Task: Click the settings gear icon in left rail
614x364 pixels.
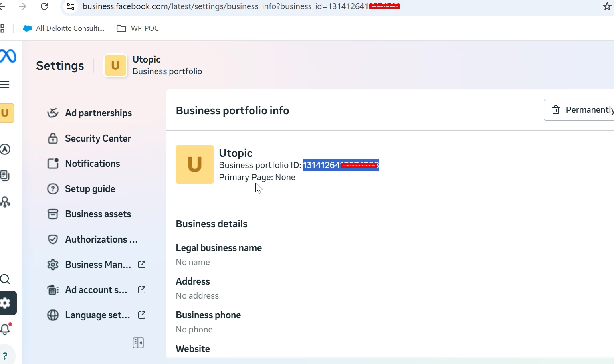Action: click(x=8, y=303)
